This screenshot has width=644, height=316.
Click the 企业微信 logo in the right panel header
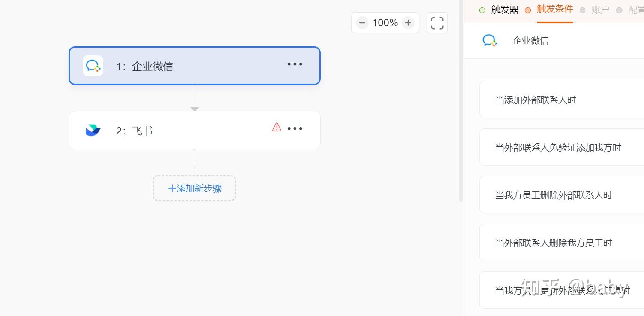point(490,41)
